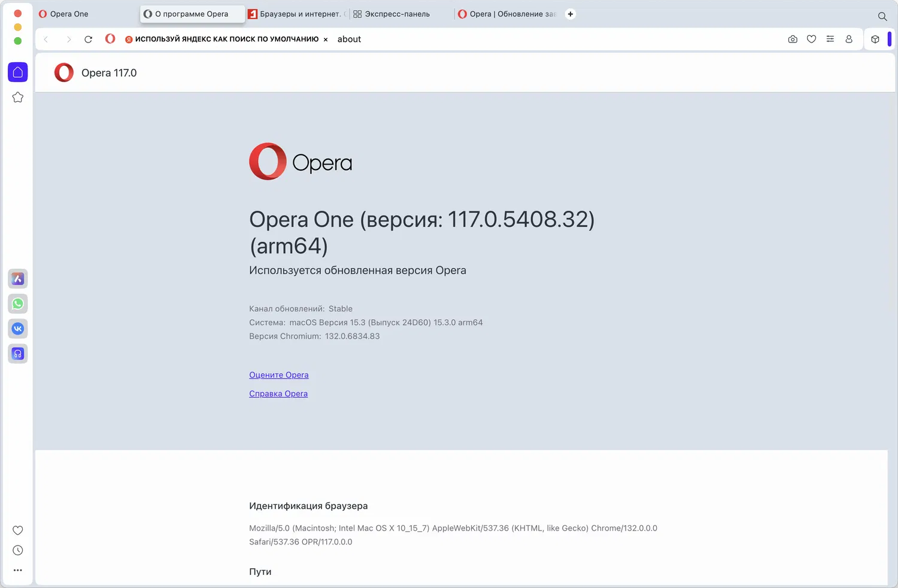The height and width of the screenshot is (588, 898).
Task: Select the 'О программе Opera' tab
Action: [x=193, y=14]
